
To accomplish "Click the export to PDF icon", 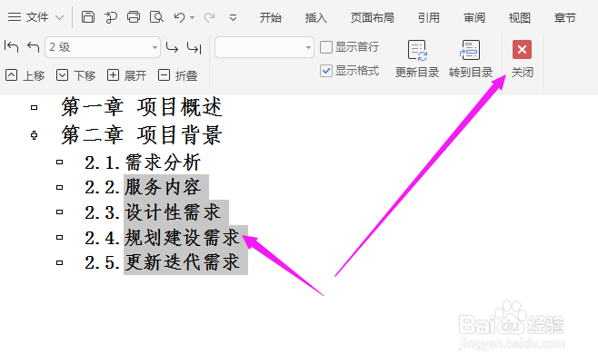I will [111, 17].
